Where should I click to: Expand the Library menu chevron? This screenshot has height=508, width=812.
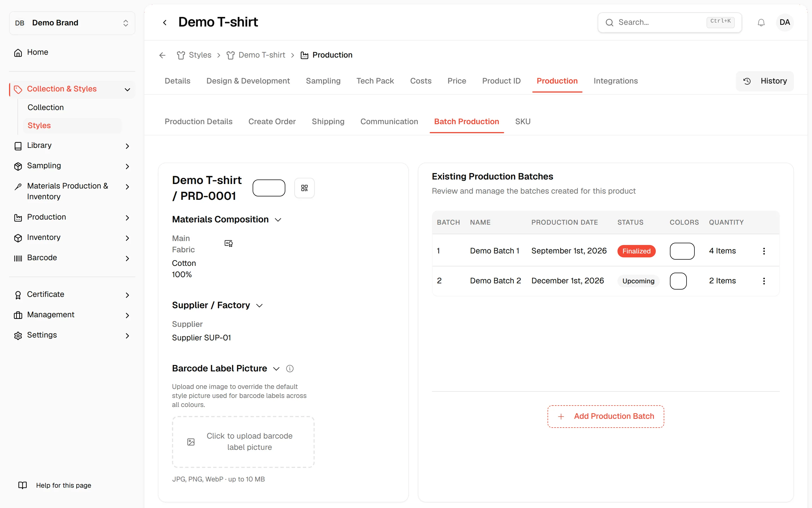point(127,146)
